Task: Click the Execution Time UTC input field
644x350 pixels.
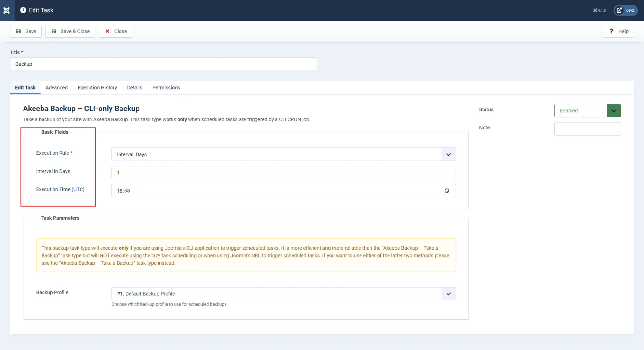Action: pos(283,191)
